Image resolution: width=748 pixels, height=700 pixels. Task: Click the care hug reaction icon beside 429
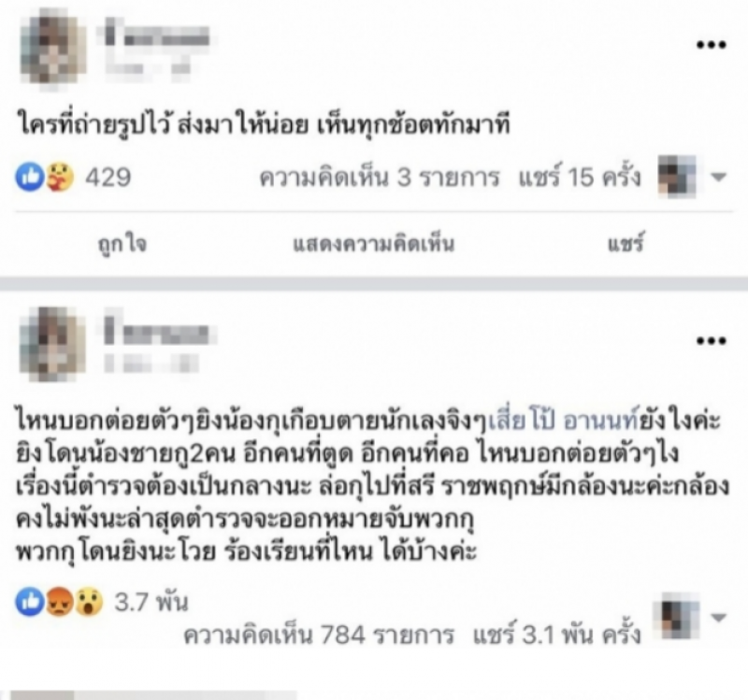[60, 177]
